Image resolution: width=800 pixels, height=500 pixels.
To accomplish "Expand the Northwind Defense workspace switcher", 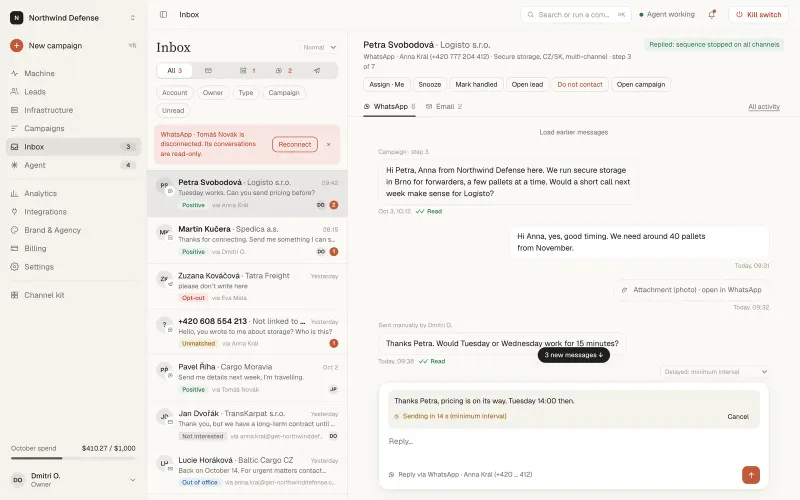I will point(133,18).
